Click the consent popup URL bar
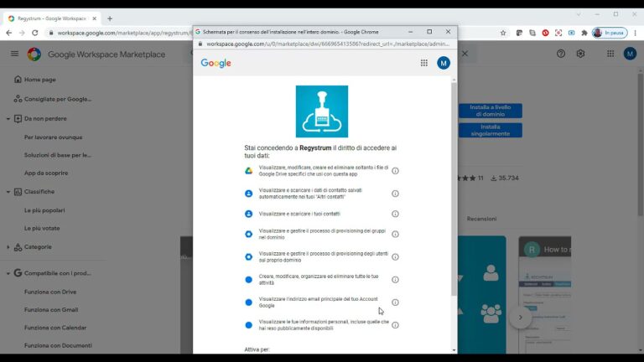The image size is (644, 362). [327, 44]
